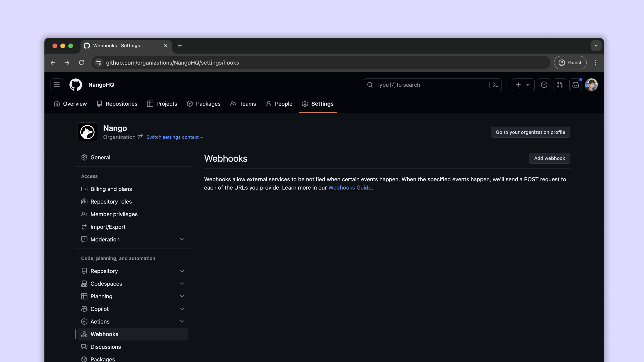Expand the Planning section chevron
The height and width of the screenshot is (362, 644).
pos(182,296)
